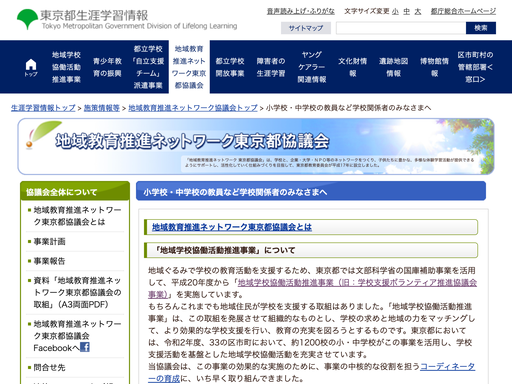The height and width of the screenshot is (384, 512).
Task: Go to 地域教育推進ネットワーク協議会トップ breadcrumb
Action: [x=193, y=108]
